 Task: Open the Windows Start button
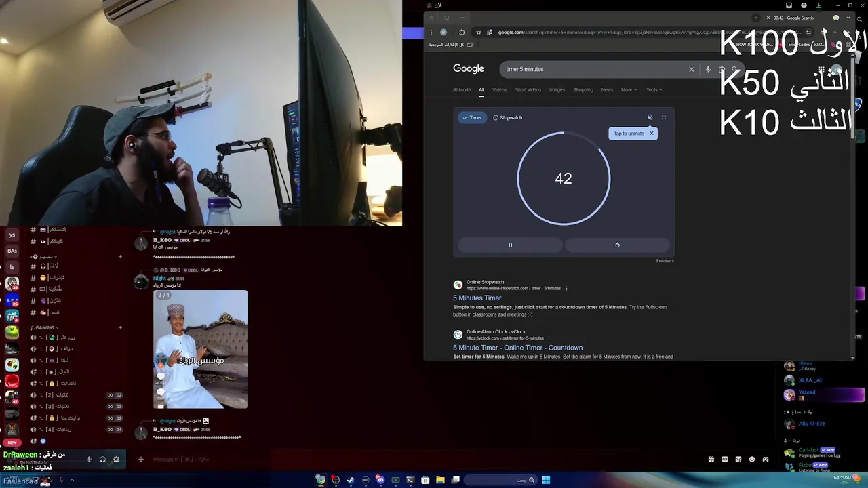click(x=546, y=480)
